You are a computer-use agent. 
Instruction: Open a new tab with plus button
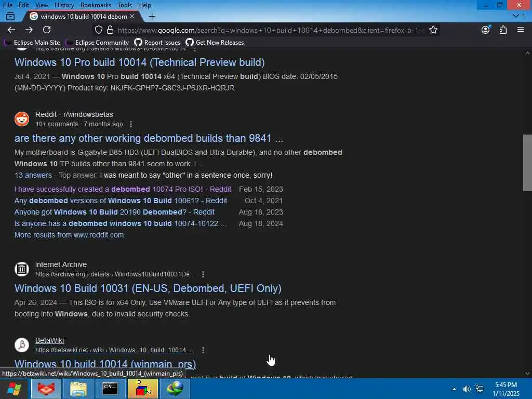click(152, 16)
